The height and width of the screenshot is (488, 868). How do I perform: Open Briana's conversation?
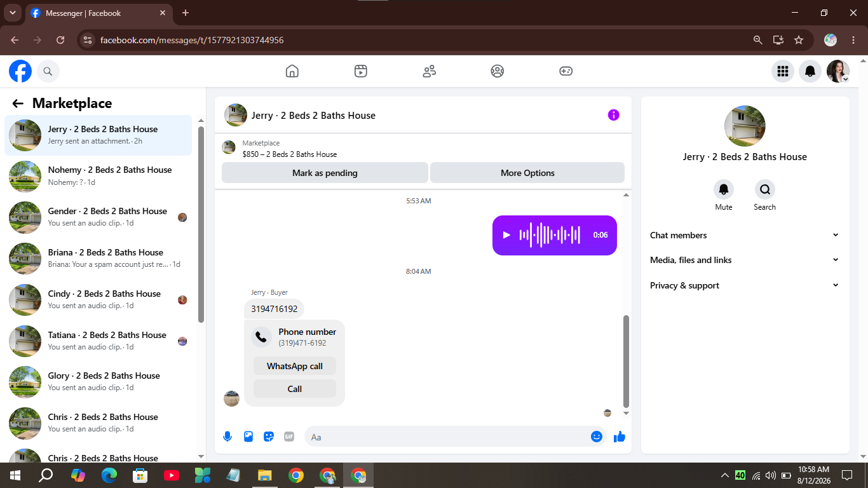(x=98, y=259)
